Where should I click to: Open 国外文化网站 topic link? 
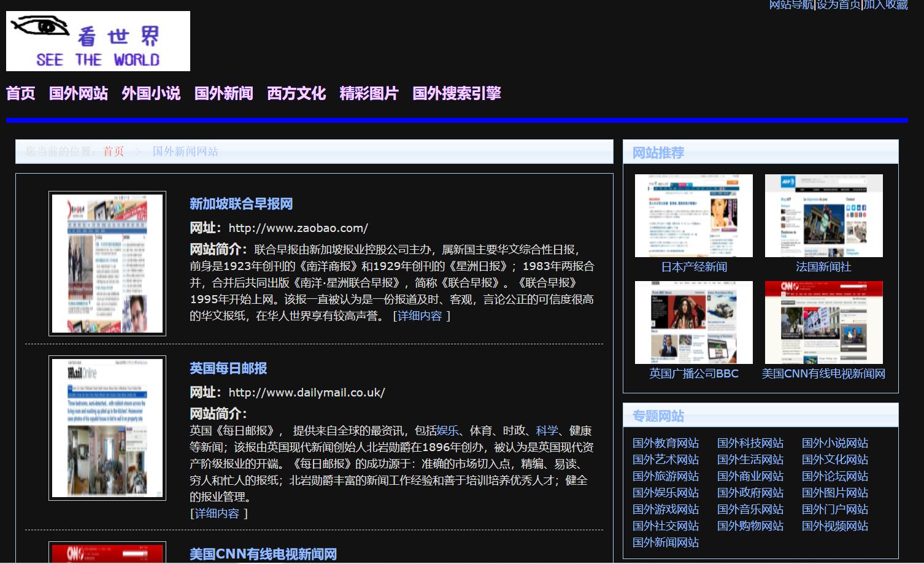tap(835, 460)
